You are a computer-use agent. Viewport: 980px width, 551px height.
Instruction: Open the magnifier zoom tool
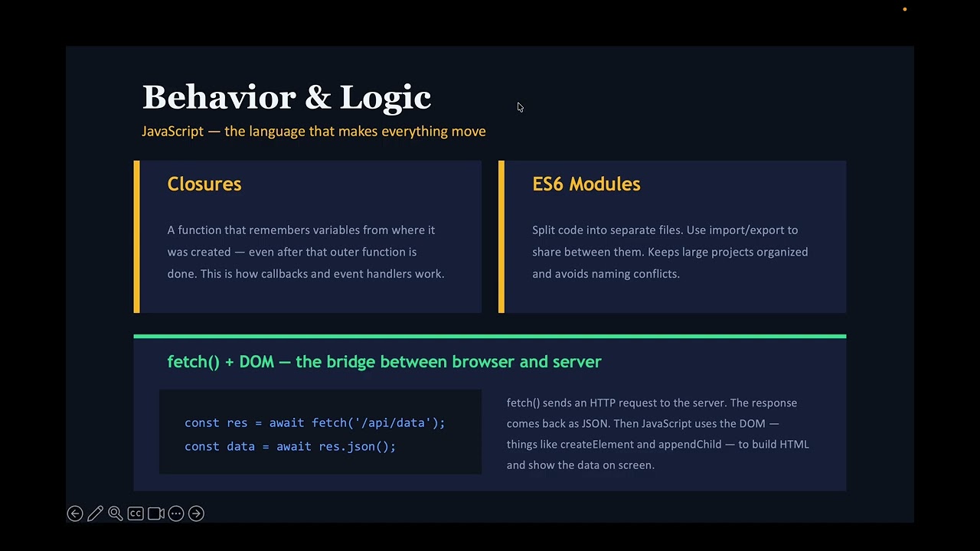pos(115,514)
